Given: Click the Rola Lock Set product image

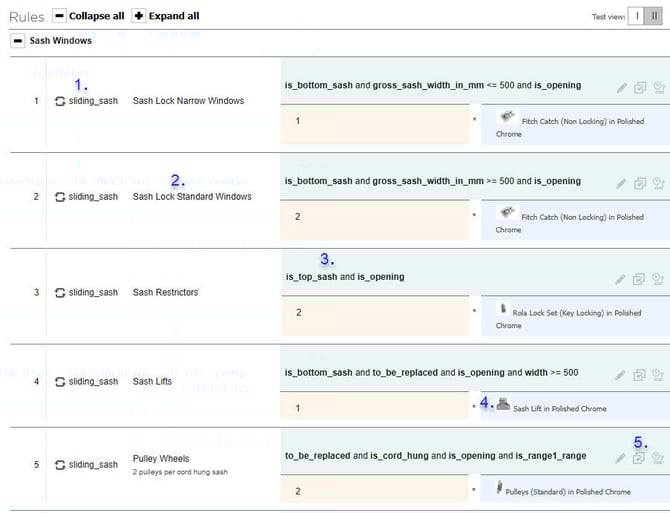Looking at the screenshot, I should tap(503, 309).
